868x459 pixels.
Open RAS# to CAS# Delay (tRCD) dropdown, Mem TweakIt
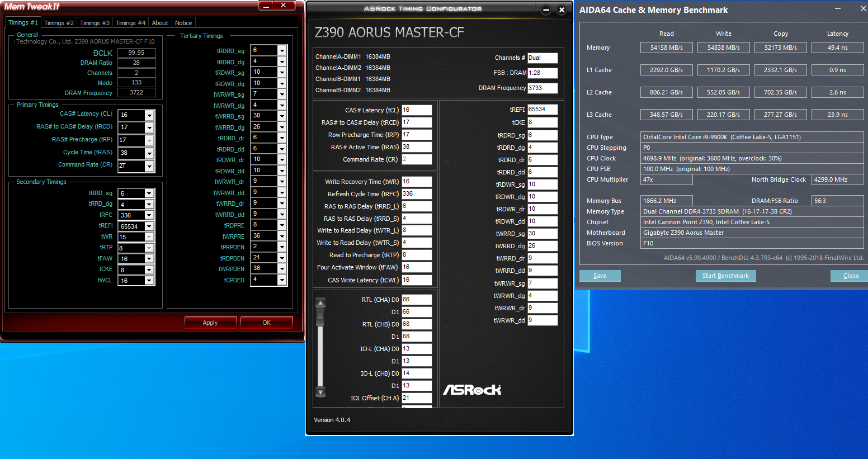point(149,127)
